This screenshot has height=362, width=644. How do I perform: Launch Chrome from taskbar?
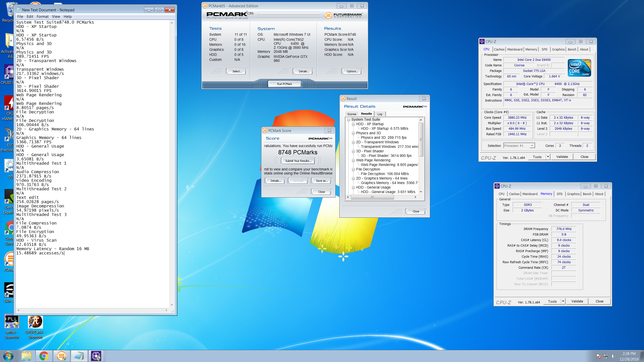coord(44,356)
